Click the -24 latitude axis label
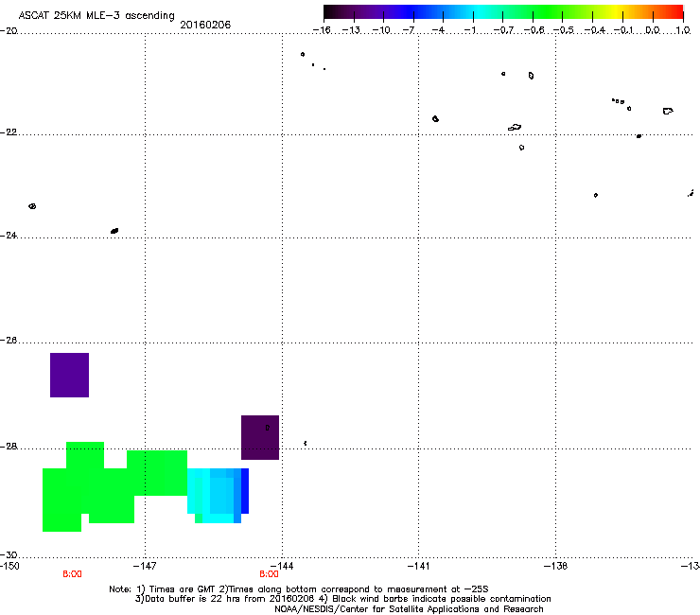Viewport: 700px width, 615px height. pyautogui.click(x=9, y=235)
